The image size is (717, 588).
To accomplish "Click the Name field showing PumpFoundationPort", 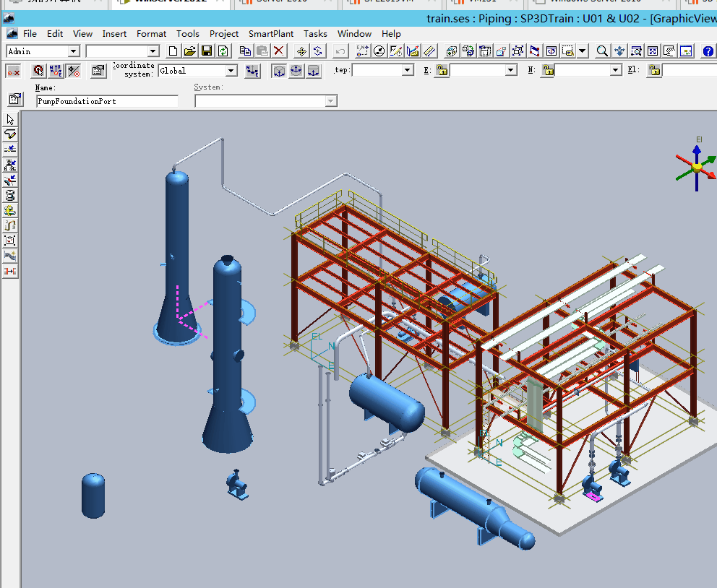I will tap(107, 101).
